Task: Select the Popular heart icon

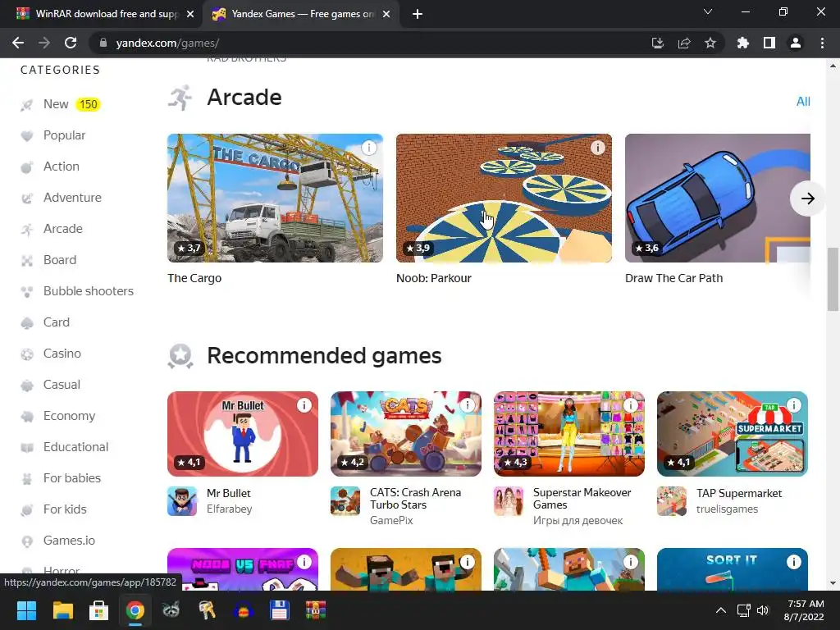Action: coord(27,136)
